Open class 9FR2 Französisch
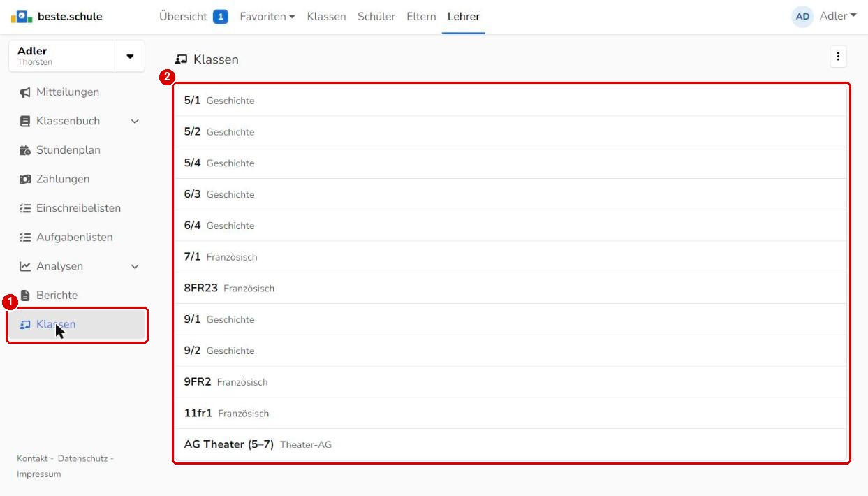 (x=510, y=382)
